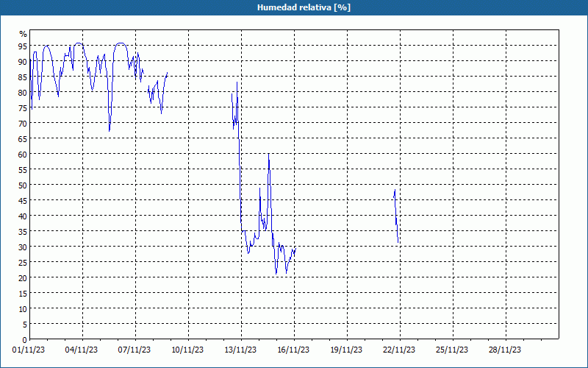Select the 25 value on the y-axis

click(x=23, y=263)
